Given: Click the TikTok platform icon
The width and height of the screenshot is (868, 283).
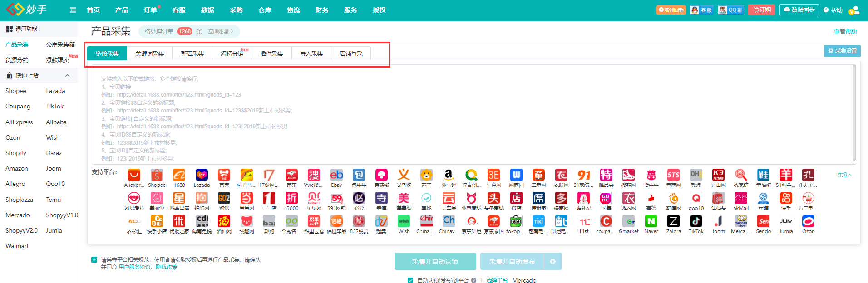Looking at the screenshot, I should tap(696, 221).
